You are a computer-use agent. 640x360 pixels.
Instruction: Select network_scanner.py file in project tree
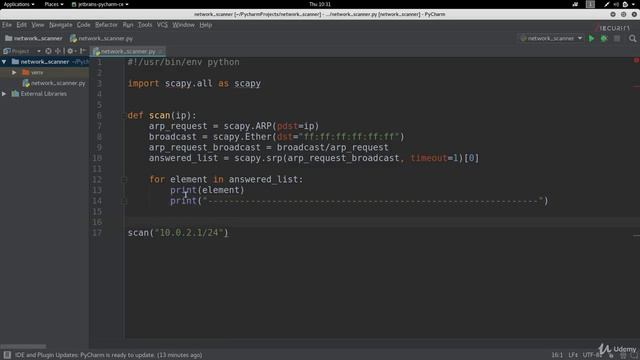58,83
